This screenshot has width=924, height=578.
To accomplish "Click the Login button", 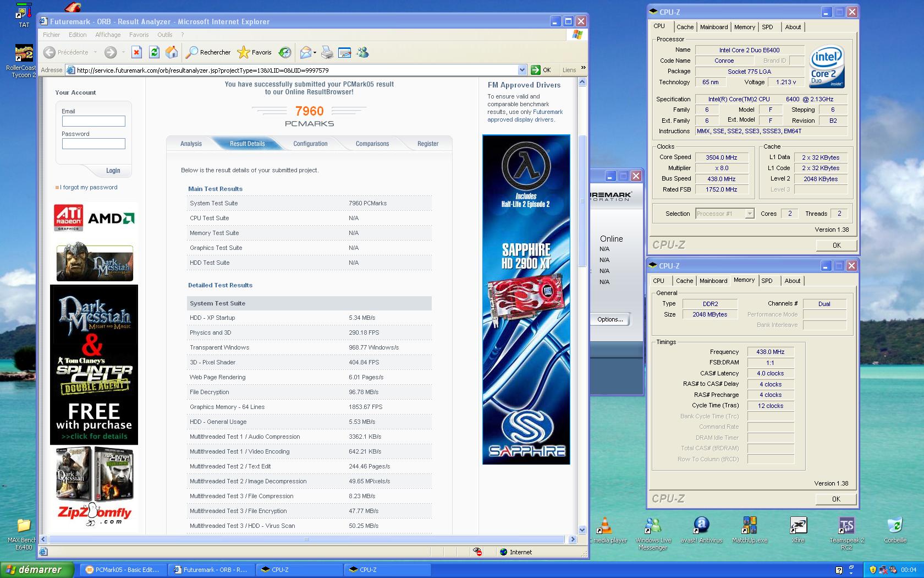I will (x=113, y=171).
